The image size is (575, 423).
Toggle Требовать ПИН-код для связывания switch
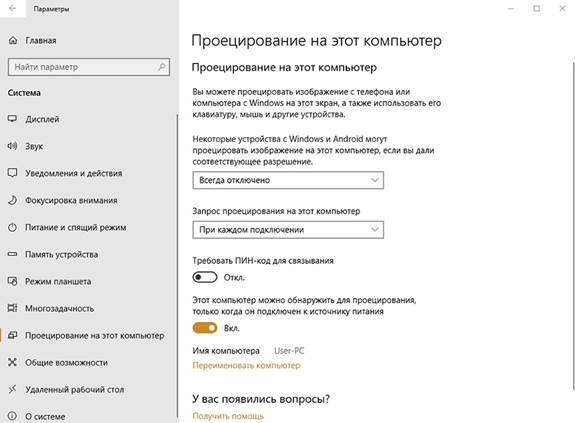pos(205,277)
